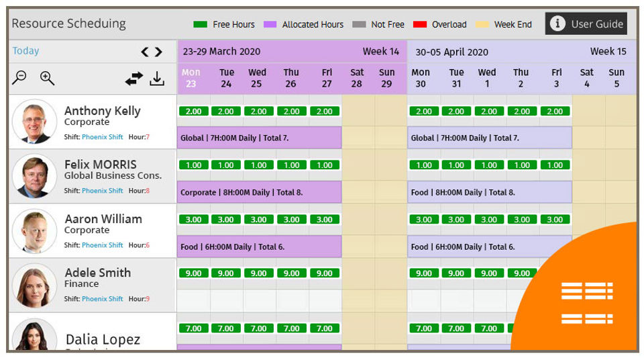Screen dimensions: 644x358
Task: Select the Fri 3 column header
Action: (x=557, y=78)
